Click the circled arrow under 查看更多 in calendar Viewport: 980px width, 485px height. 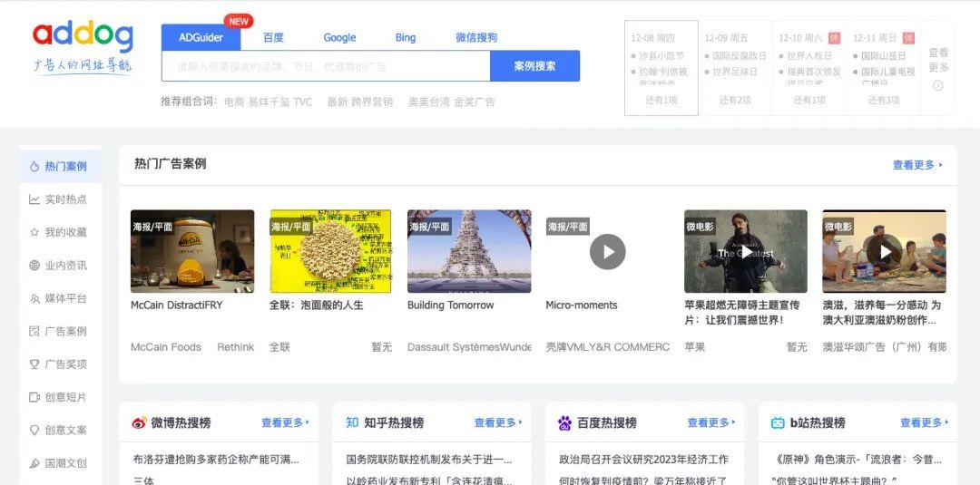(x=937, y=85)
